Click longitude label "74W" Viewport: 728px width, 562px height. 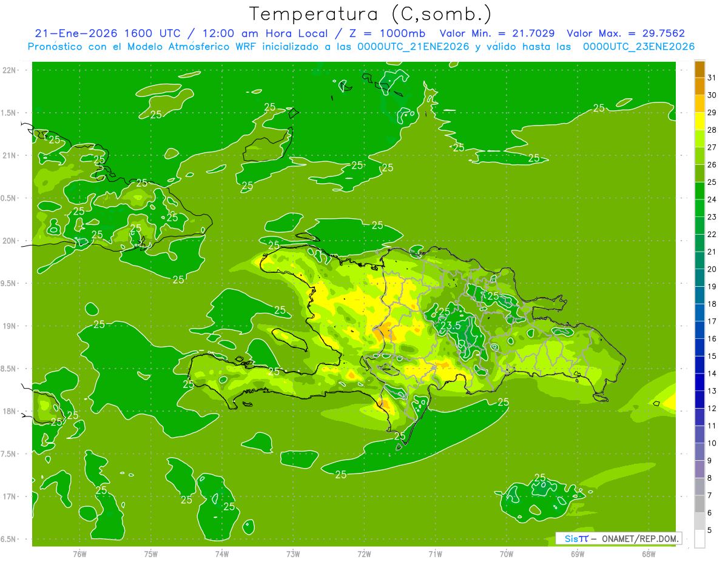click(x=222, y=554)
